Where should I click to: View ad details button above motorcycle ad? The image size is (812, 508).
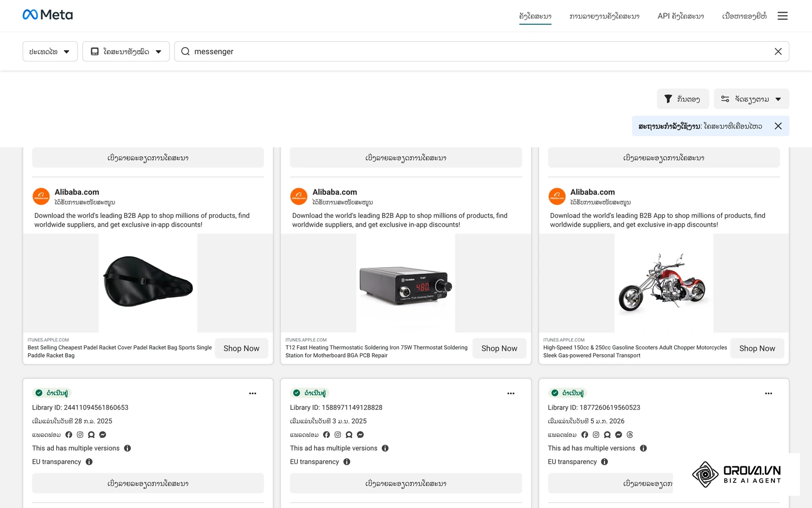tap(663, 158)
